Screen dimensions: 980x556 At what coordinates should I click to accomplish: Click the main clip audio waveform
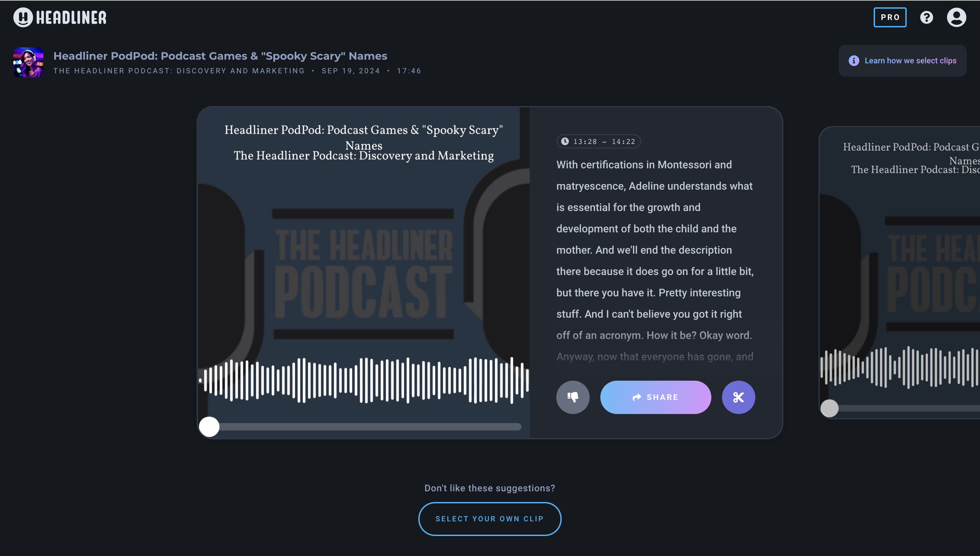point(364,380)
